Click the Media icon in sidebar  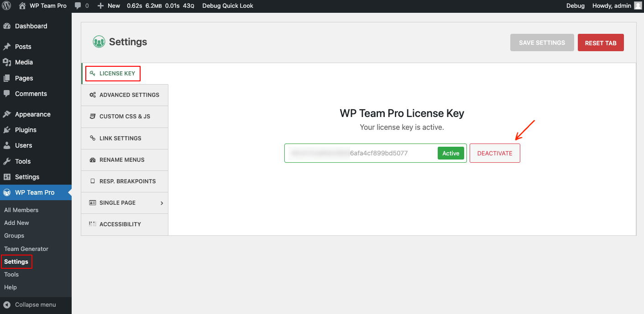click(7, 62)
